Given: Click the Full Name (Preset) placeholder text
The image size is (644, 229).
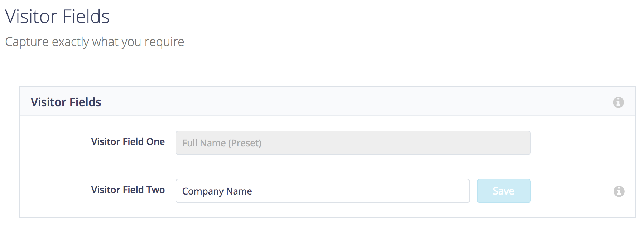Looking at the screenshot, I should point(222,143).
